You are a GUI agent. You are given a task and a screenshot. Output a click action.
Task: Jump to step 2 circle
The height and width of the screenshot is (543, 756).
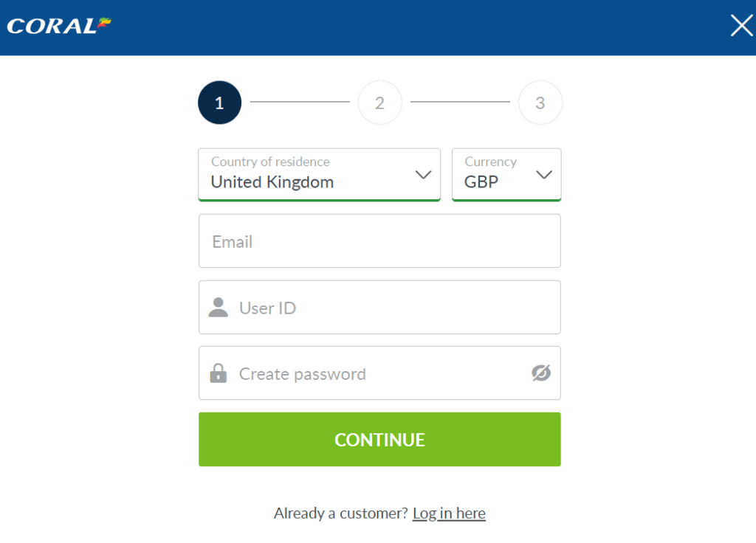(x=379, y=103)
